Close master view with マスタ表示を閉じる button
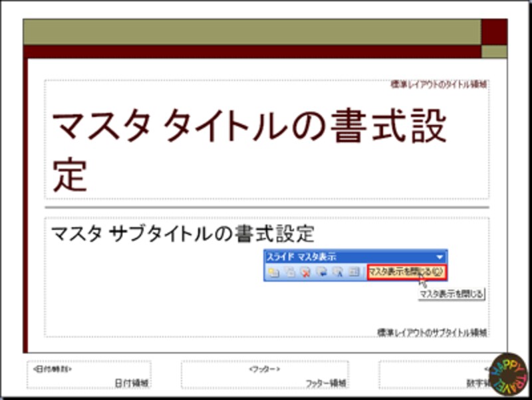The image size is (532, 400). (406, 272)
